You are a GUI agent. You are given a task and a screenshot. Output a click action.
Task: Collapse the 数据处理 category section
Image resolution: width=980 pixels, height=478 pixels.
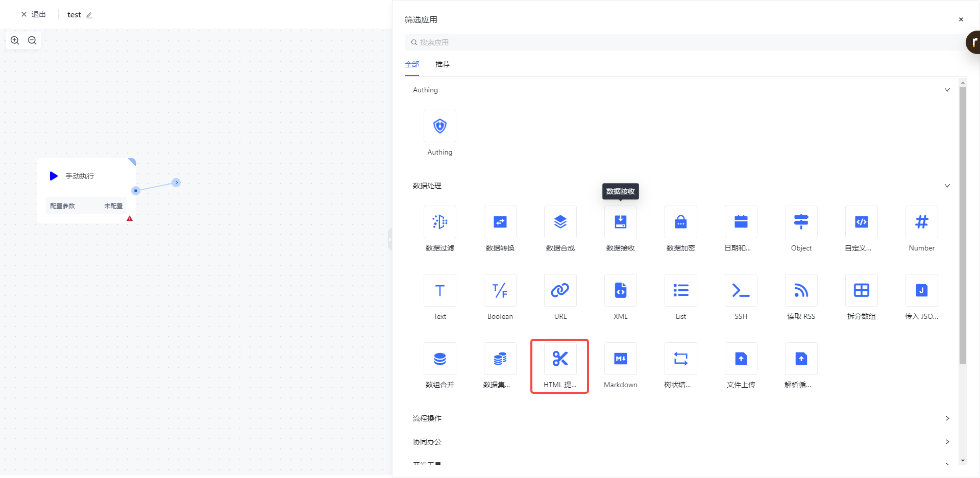pyautogui.click(x=947, y=186)
